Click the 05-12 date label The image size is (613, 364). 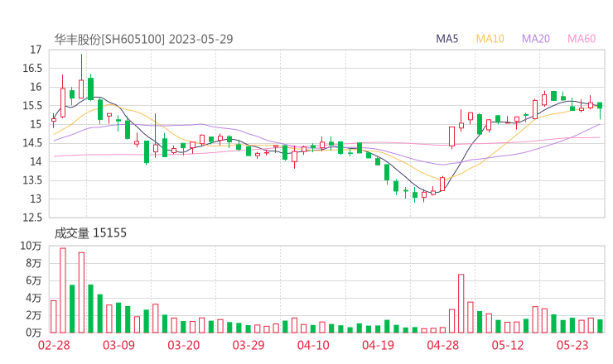pos(508,345)
